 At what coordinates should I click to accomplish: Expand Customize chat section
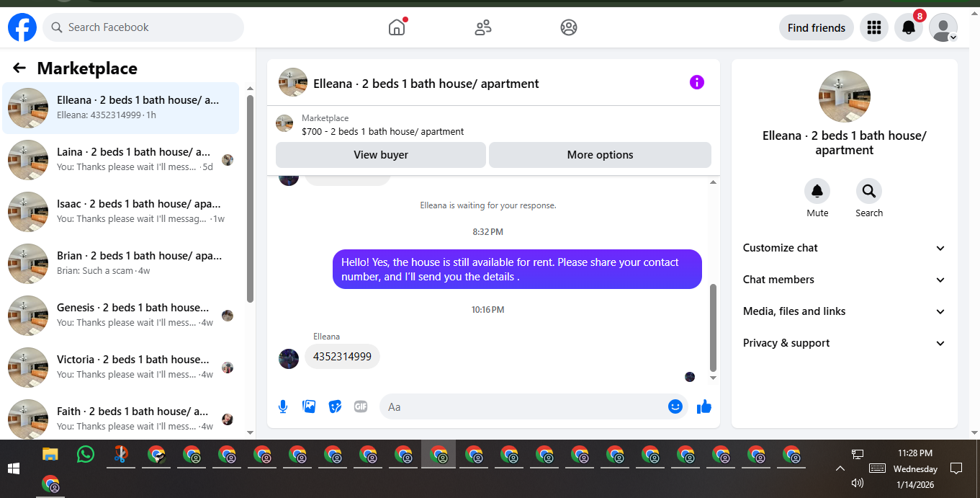point(844,248)
